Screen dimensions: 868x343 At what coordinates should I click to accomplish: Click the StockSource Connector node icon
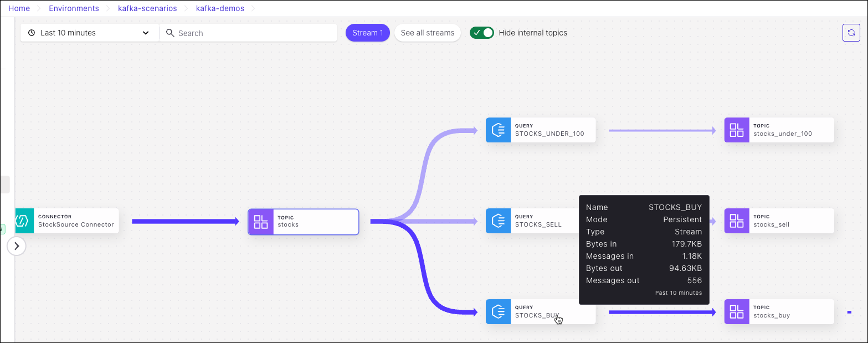pos(24,221)
